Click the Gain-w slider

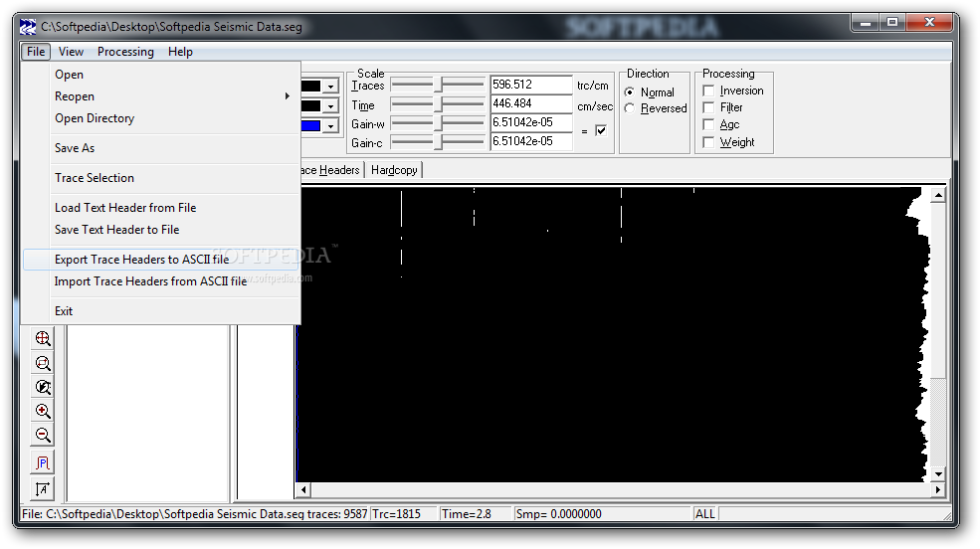438,123
